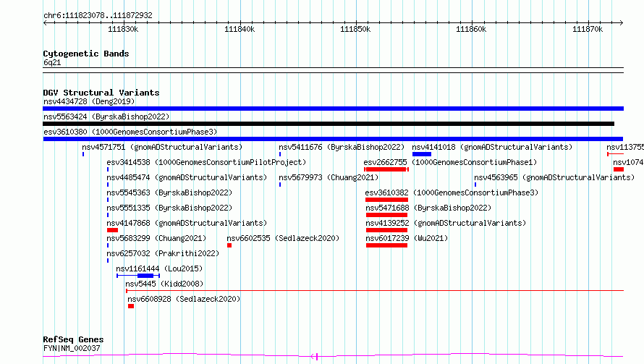This screenshot has width=644, height=364.
Task: Select the small blue mark under nsv4563965
Action: pos(475,185)
